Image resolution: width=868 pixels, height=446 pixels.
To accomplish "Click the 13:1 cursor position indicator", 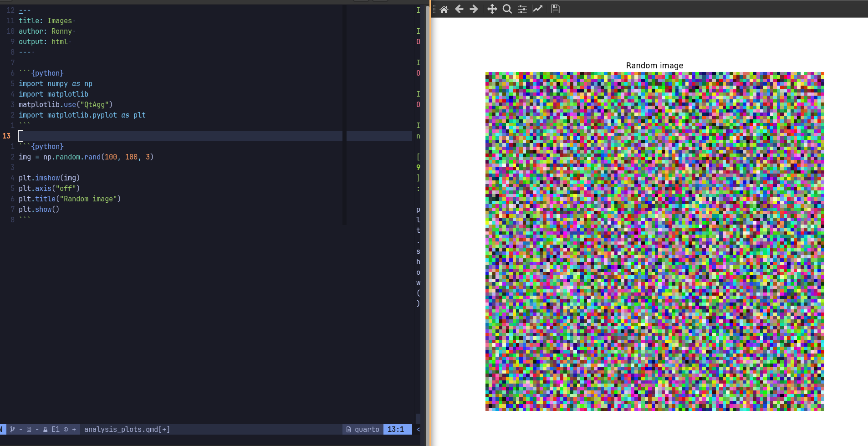I will (395, 429).
